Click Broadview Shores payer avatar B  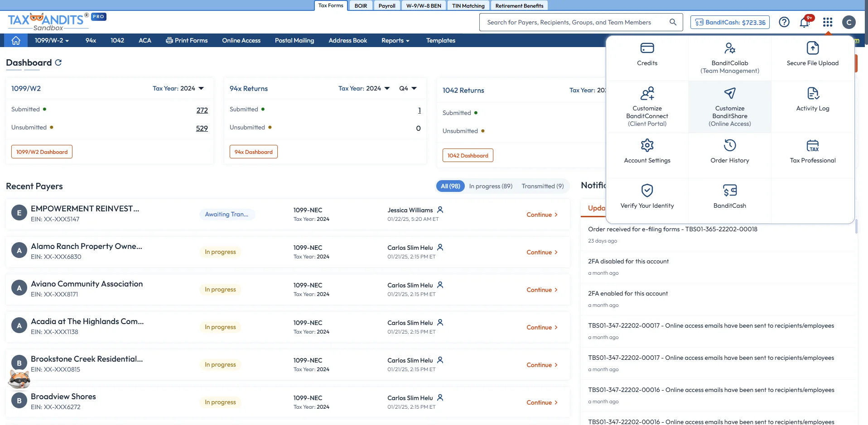(x=19, y=401)
